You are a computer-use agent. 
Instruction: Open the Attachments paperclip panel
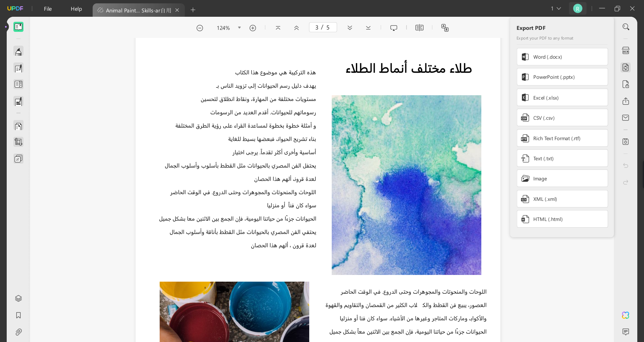coord(18,332)
